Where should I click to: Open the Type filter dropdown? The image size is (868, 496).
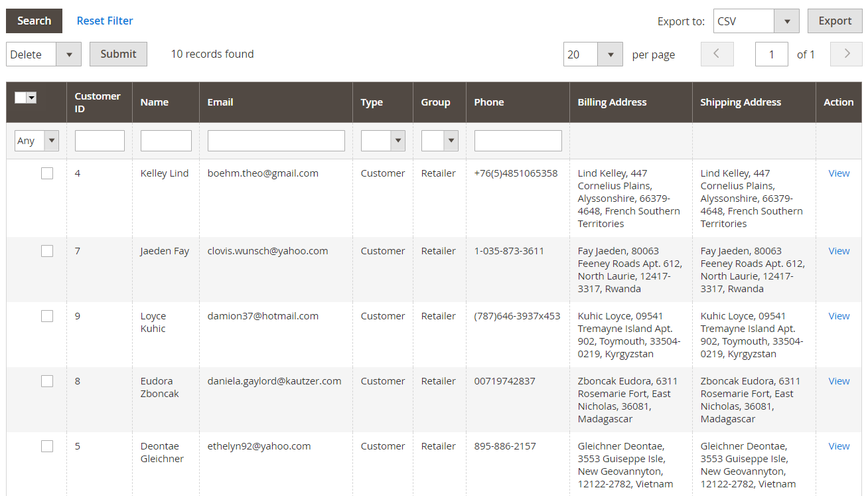[383, 141]
